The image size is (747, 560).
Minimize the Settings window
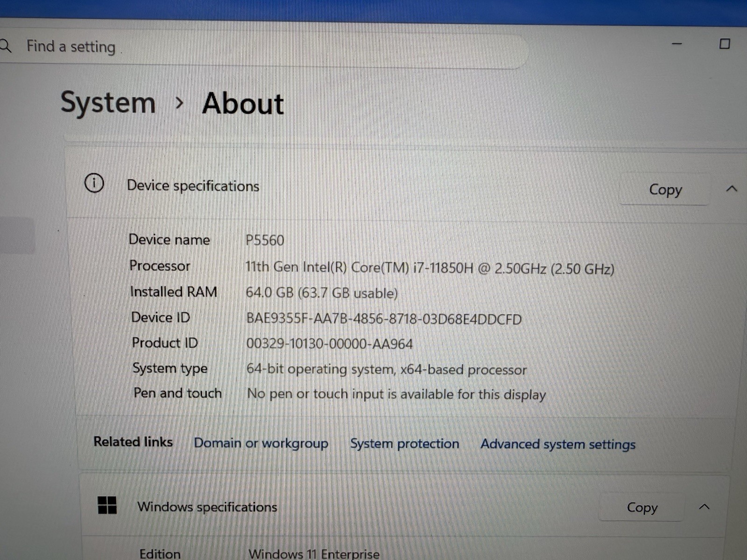coord(677,44)
